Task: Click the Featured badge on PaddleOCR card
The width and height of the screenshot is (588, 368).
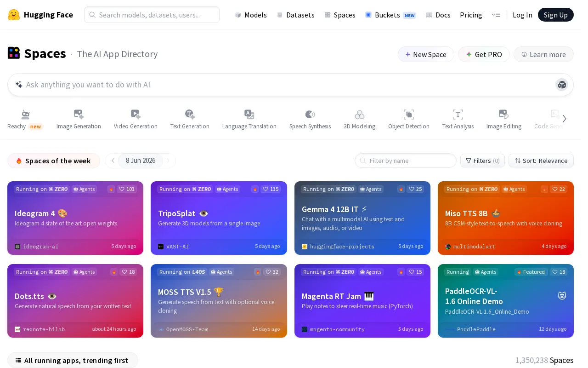Action: pos(531,272)
